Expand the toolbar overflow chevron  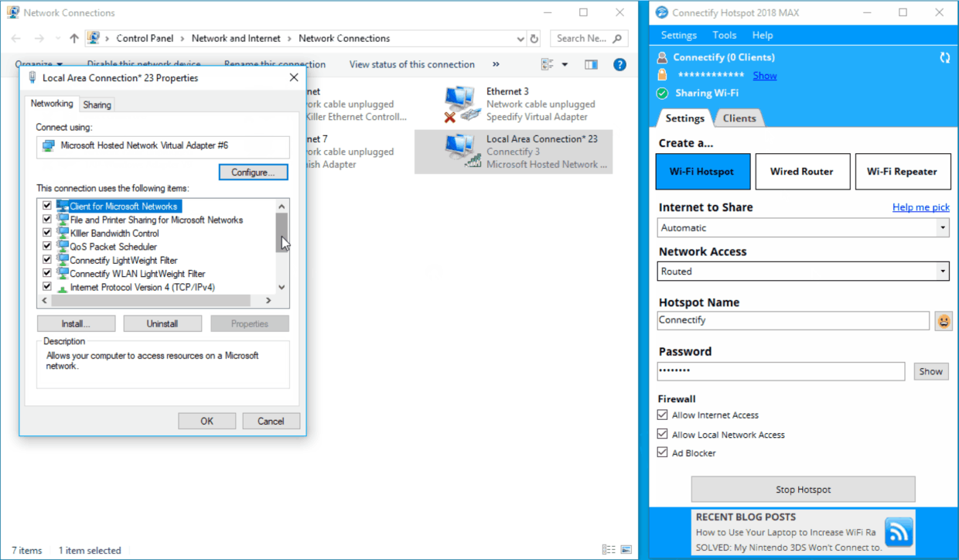[x=496, y=64]
